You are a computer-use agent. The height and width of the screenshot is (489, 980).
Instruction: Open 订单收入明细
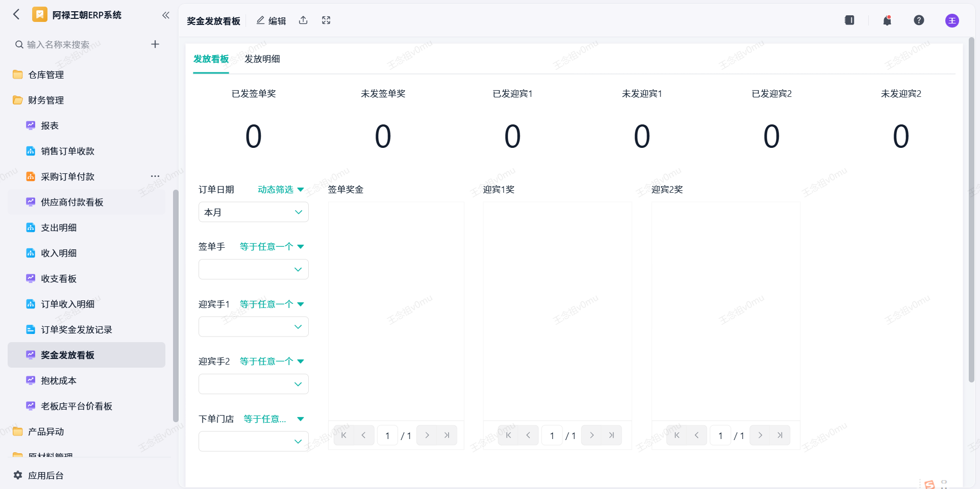86,304
